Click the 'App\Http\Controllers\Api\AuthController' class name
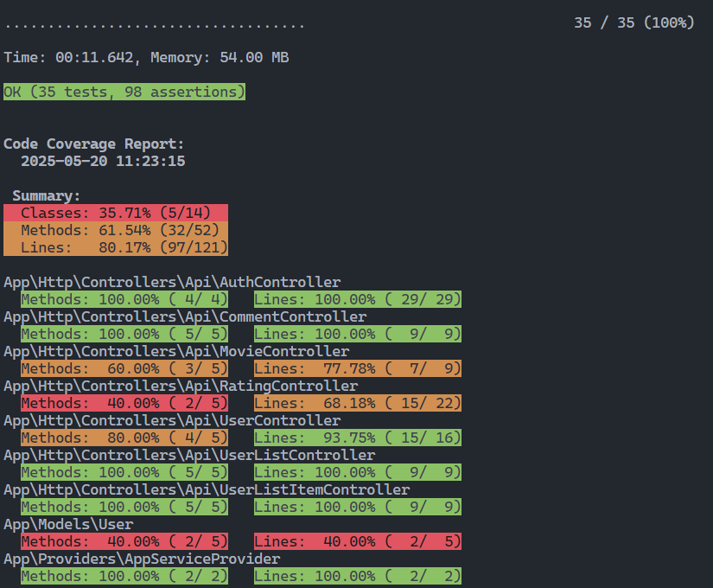 click(x=172, y=282)
